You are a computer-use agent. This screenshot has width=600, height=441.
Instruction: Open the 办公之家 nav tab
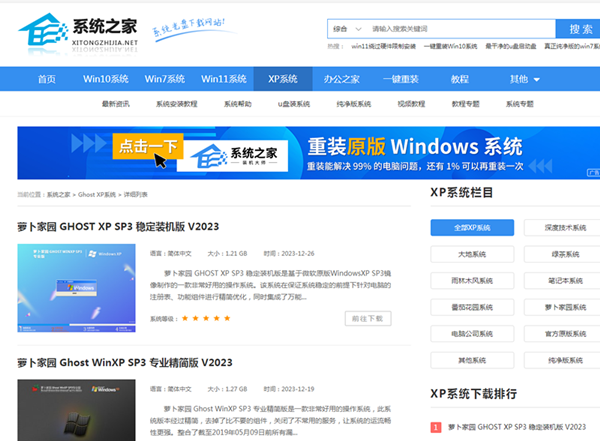pos(342,79)
